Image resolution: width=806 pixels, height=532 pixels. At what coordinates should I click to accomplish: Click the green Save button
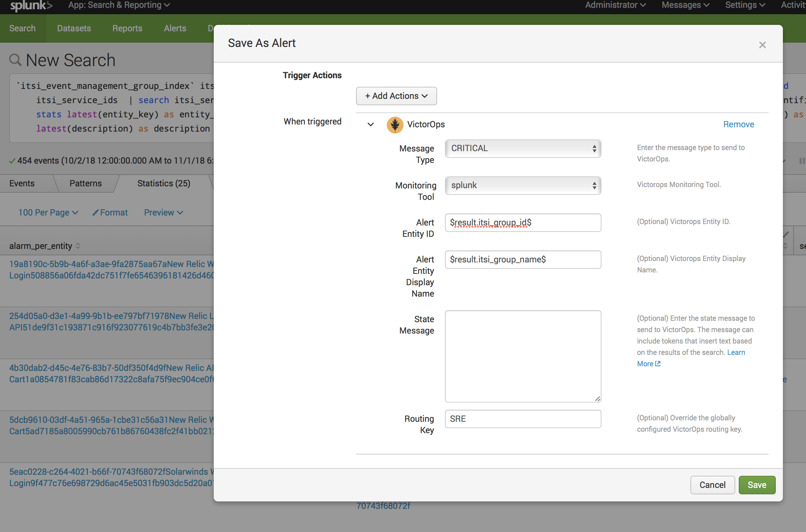(x=757, y=485)
